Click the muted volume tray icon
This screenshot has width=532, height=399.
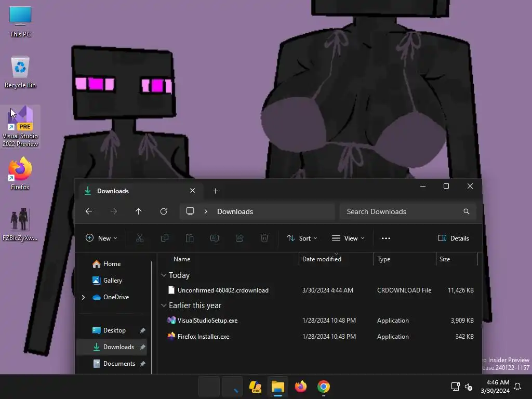[469, 387]
